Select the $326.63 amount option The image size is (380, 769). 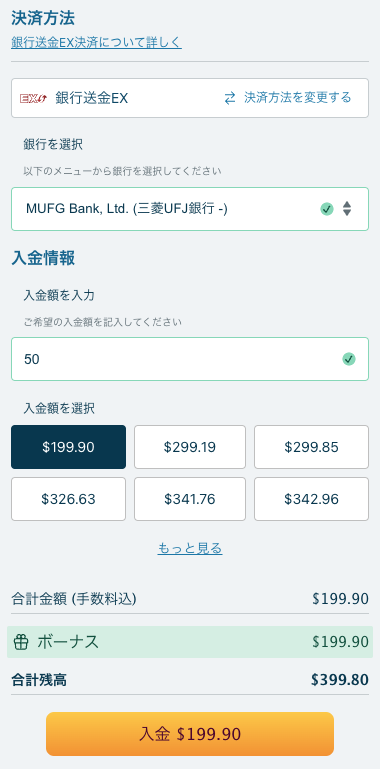tap(68, 499)
